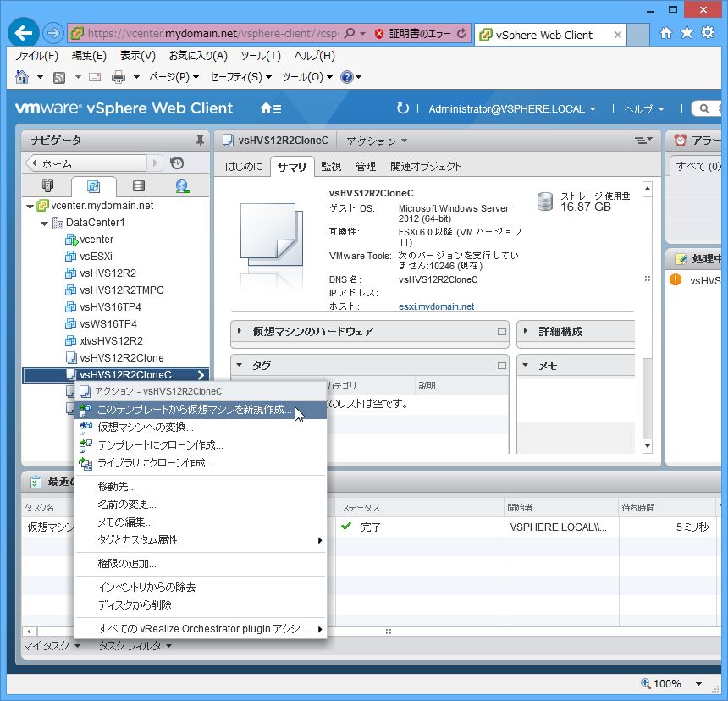This screenshot has height=701, width=728.
Task: Open Hosts and Clusters navigator tab icon
Action: (47, 186)
